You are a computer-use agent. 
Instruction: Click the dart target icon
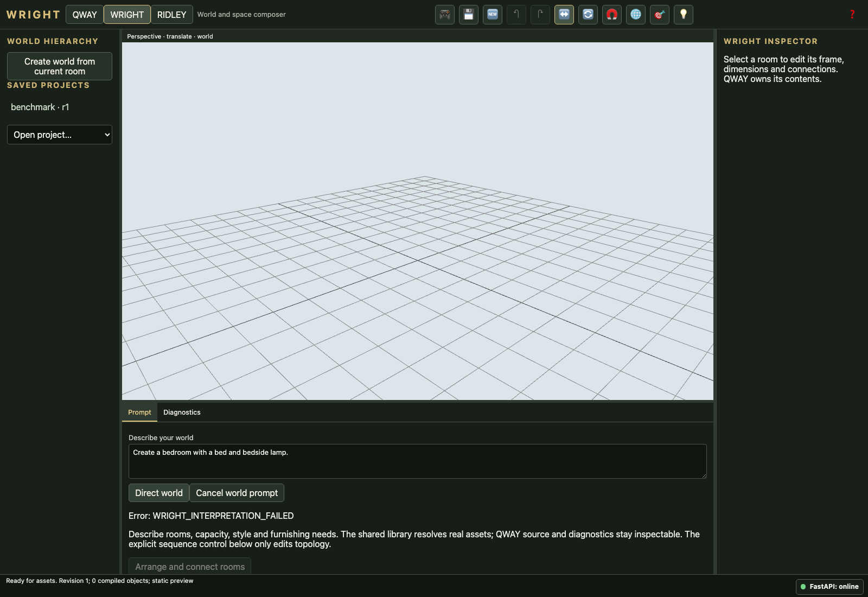click(660, 15)
